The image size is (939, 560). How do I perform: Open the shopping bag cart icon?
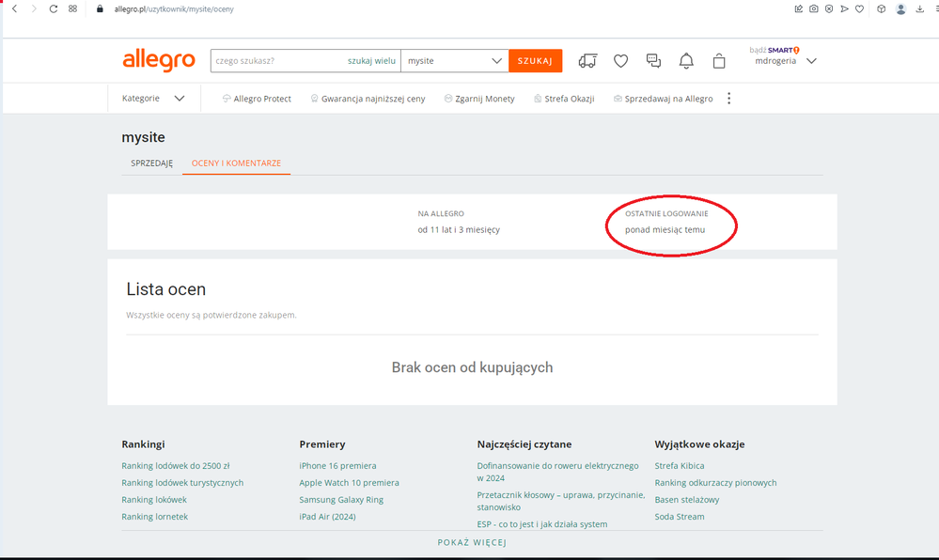(719, 60)
